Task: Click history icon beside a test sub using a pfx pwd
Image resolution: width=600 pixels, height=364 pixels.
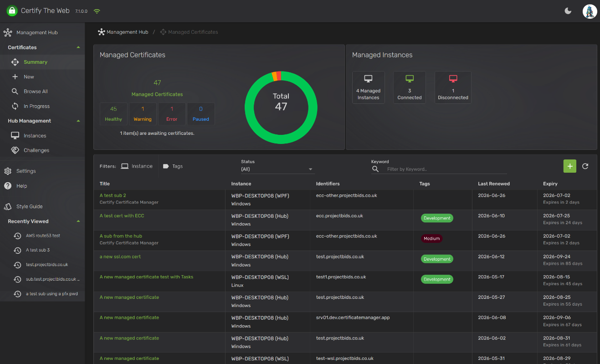Action: coord(17,294)
